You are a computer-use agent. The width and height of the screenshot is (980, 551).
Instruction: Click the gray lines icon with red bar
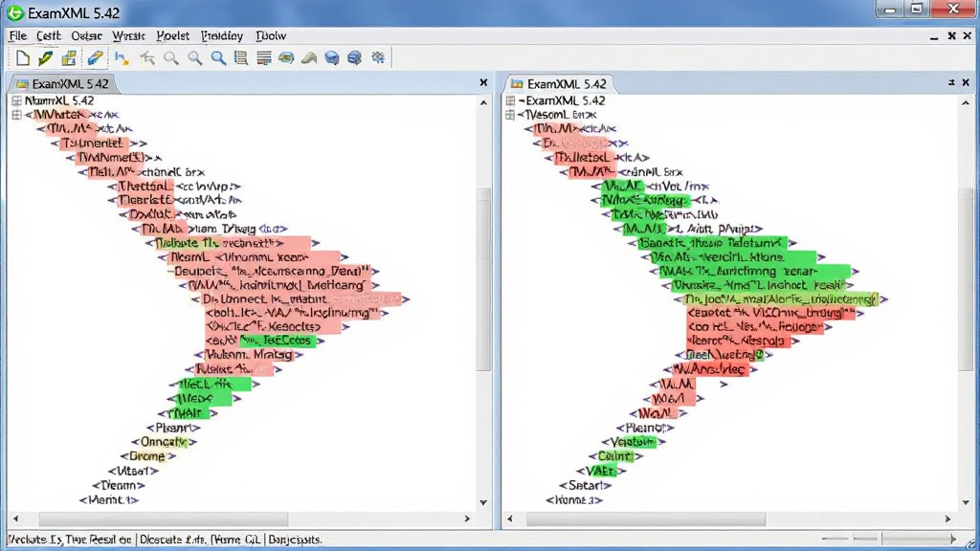tap(264, 58)
